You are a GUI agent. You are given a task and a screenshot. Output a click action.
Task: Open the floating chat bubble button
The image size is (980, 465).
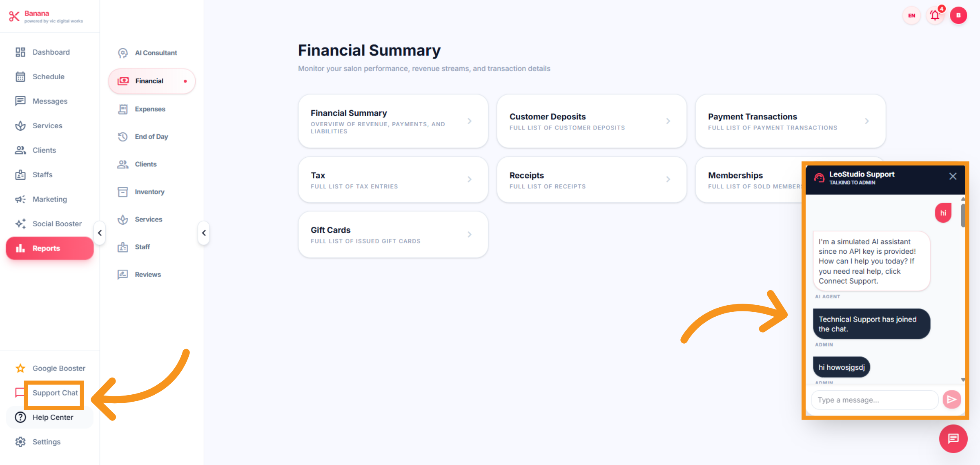tap(953, 438)
